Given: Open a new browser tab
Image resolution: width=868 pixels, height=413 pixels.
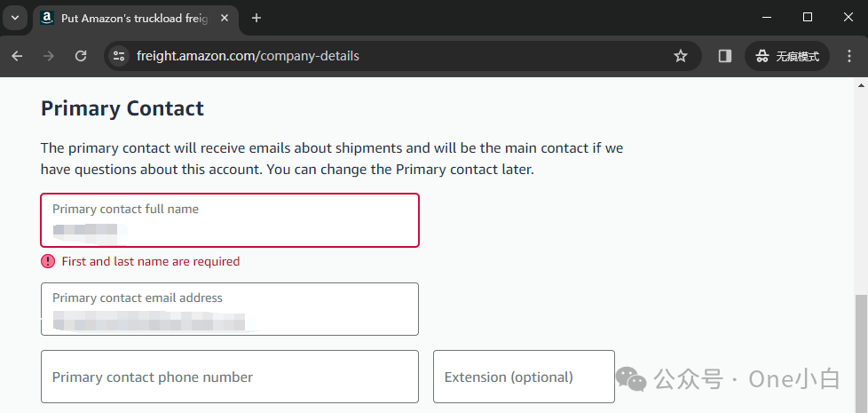Looking at the screenshot, I should coord(256,18).
